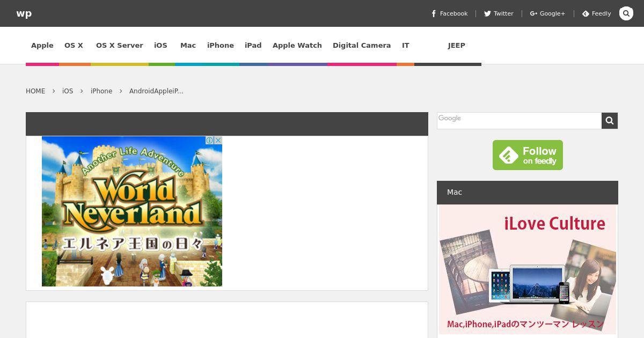The width and height of the screenshot is (644, 338).
Task: Open the IT navigation item
Action: pyautogui.click(x=406, y=46)
